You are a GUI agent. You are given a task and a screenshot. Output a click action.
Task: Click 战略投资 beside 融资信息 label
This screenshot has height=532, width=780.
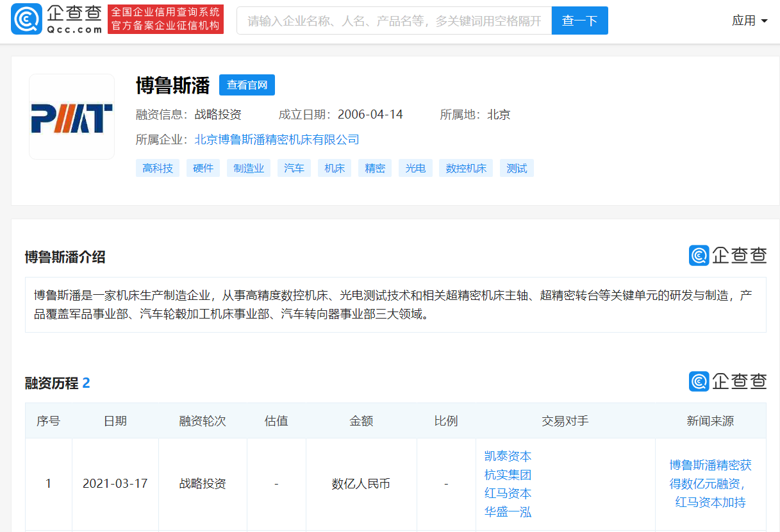[x=218, y=115]
